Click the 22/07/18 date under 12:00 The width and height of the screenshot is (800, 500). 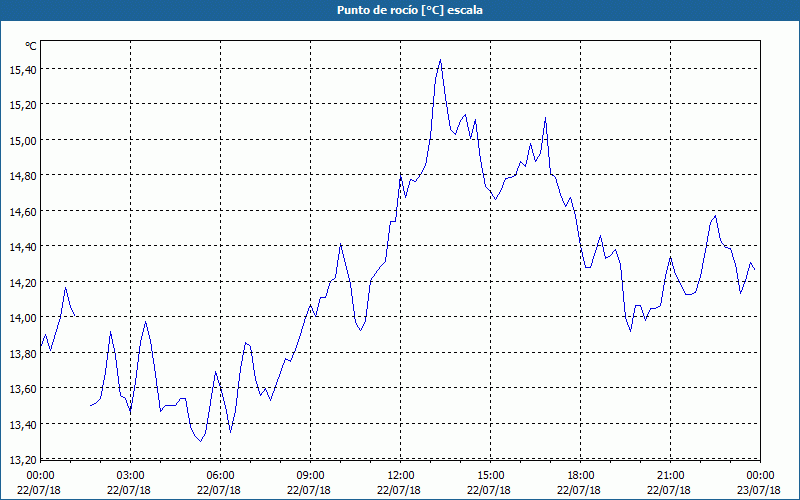pyautogui.click(x=399, y=490)
